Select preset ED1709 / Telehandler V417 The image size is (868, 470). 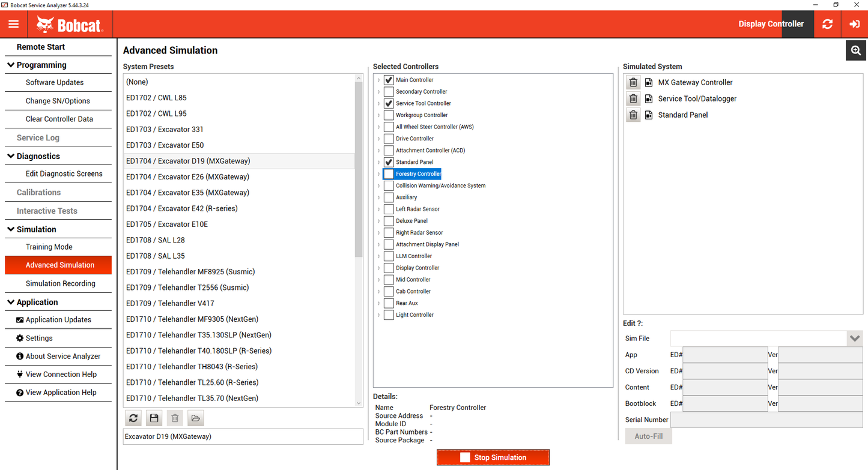239,303
